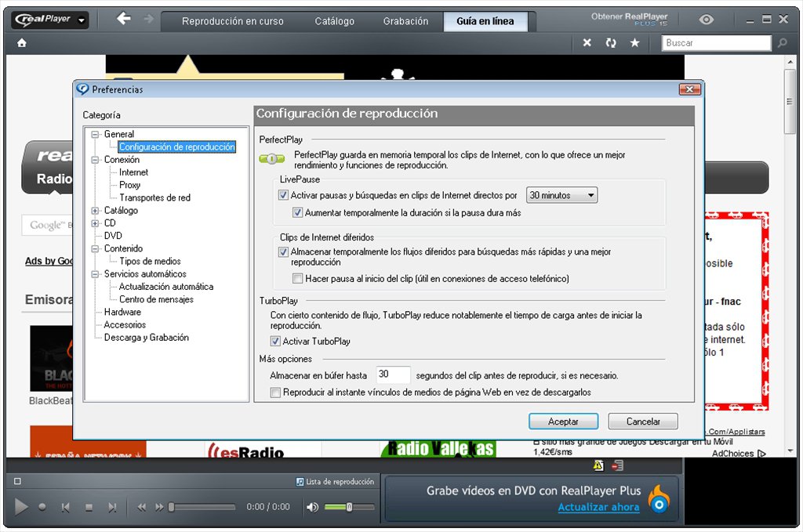Toggle the PerfectPlay switch
The height and width of the screenshot is (532, 803).
pos(272,159)
